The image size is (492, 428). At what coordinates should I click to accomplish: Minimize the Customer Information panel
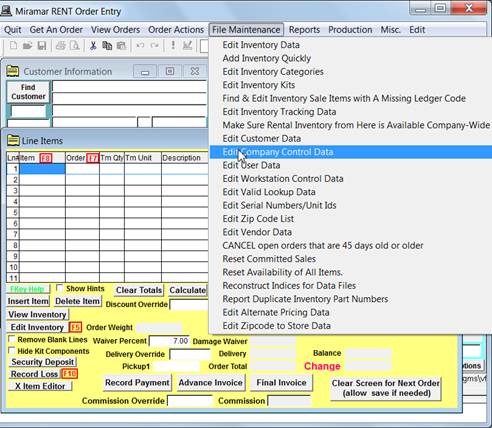point(145,71)
